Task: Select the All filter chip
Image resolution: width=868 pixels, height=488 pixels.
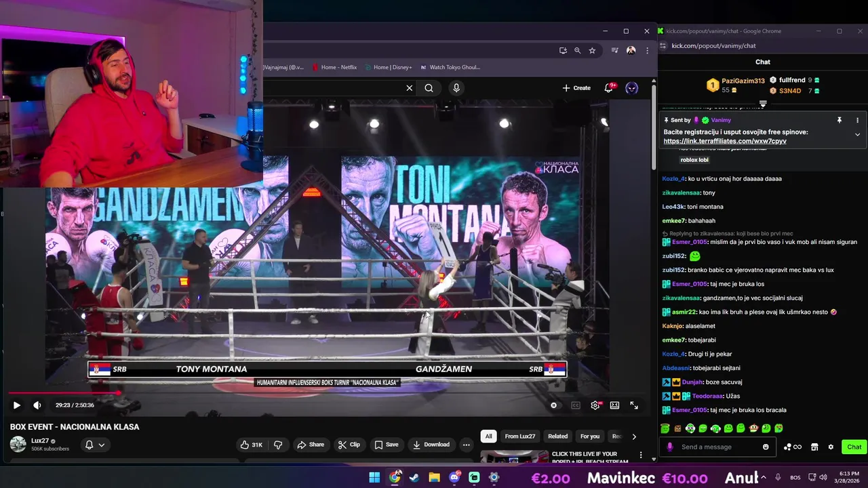Action: pyautogui.click(x=488, y=436)
